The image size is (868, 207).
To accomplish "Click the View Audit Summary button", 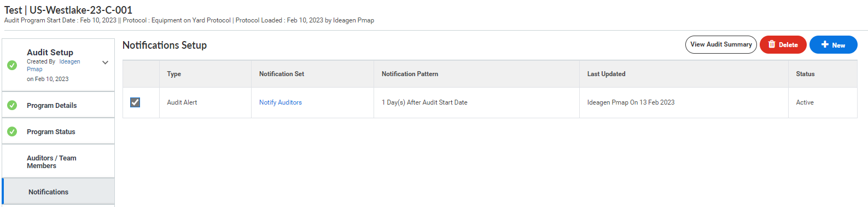I will click(x=721, y=44).
